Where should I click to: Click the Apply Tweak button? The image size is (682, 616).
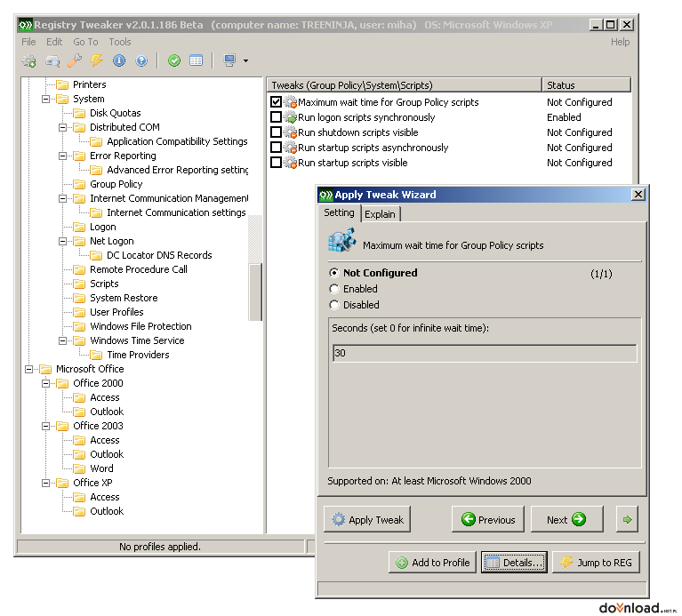pyautogui.click(x=367, y=519)
